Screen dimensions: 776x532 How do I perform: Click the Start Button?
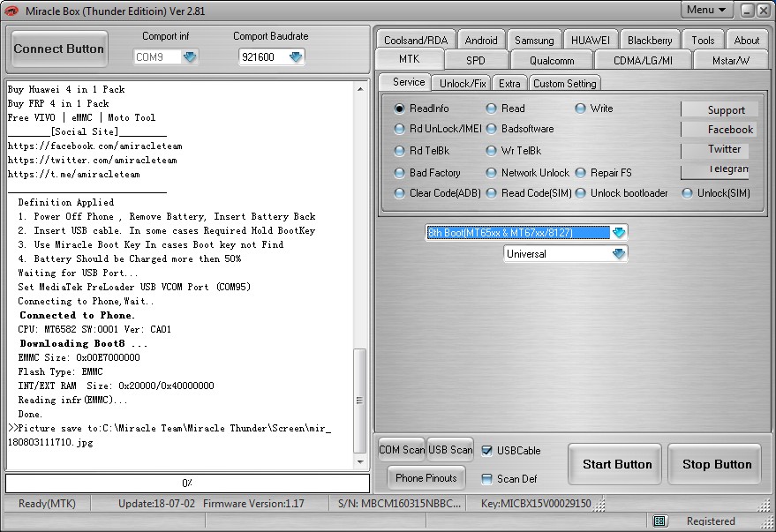[x=616, y=464]
